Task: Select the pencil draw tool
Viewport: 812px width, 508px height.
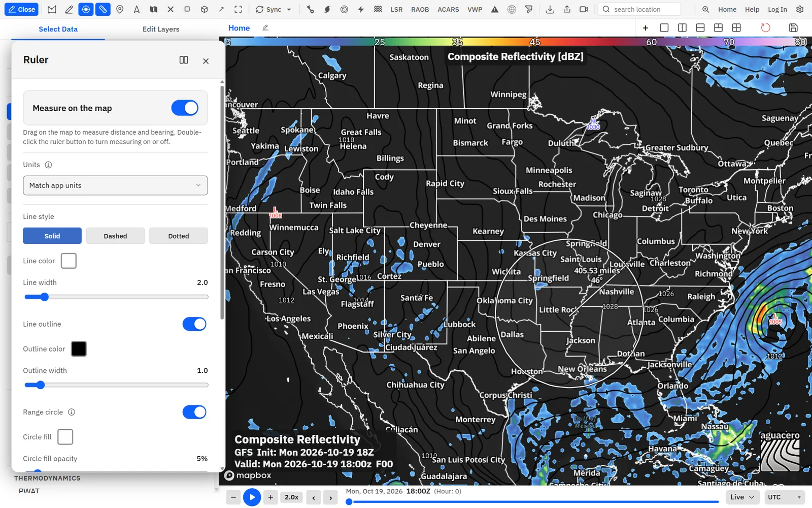Action: pos(69,9)
